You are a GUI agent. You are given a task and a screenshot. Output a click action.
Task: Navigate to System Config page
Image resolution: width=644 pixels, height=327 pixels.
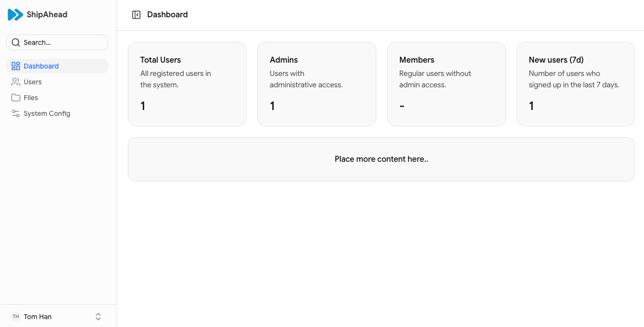click(x=47, y=113)
